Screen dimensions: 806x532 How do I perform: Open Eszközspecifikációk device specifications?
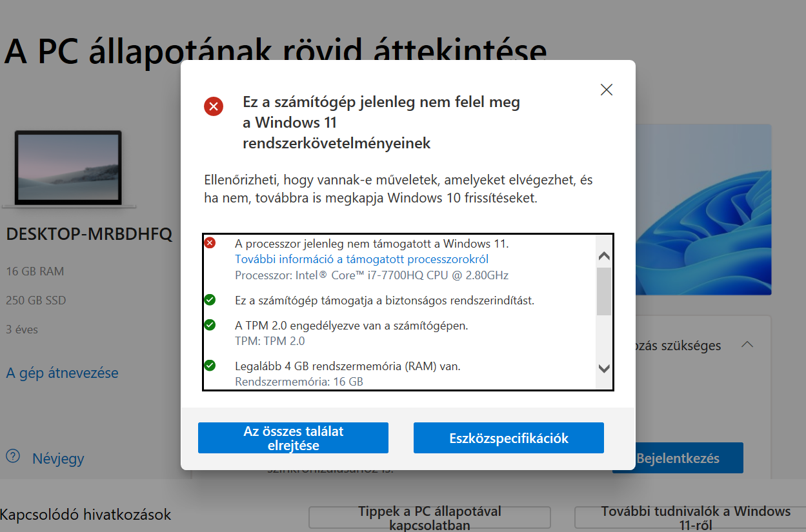coord(509,438)
